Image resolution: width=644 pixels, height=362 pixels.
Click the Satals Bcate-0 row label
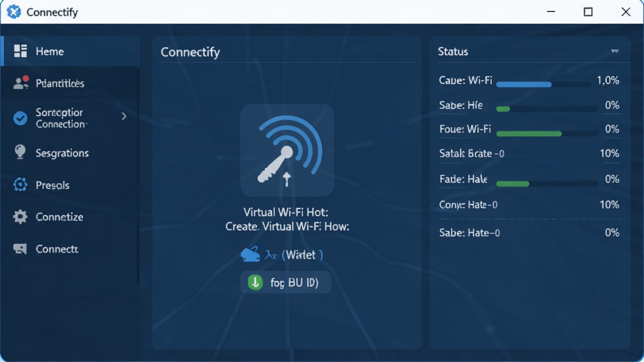click(472, 153)
